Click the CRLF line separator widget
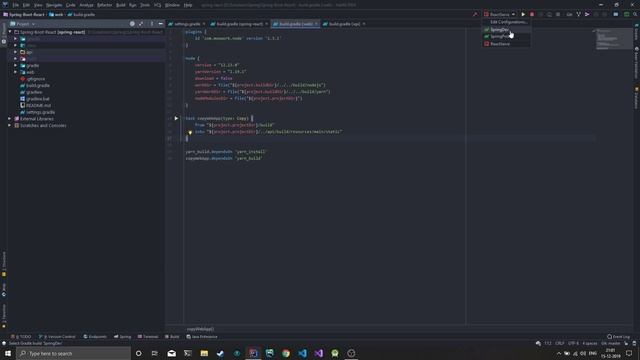 [560, 343]
